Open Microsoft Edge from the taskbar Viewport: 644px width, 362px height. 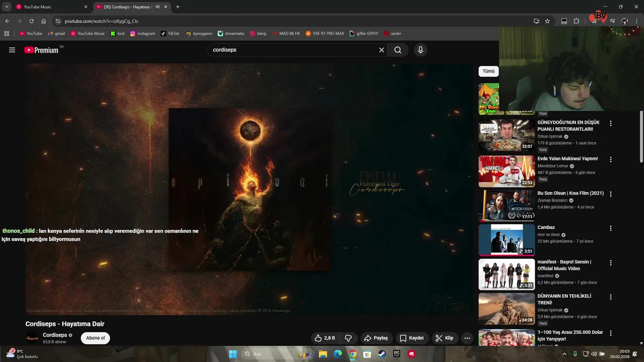tap(338, 354)
